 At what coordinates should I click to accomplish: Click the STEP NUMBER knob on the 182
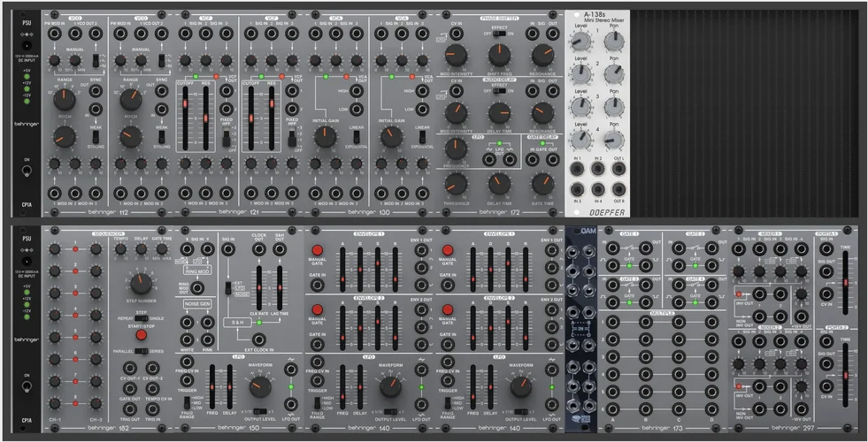tap(142, 283)
